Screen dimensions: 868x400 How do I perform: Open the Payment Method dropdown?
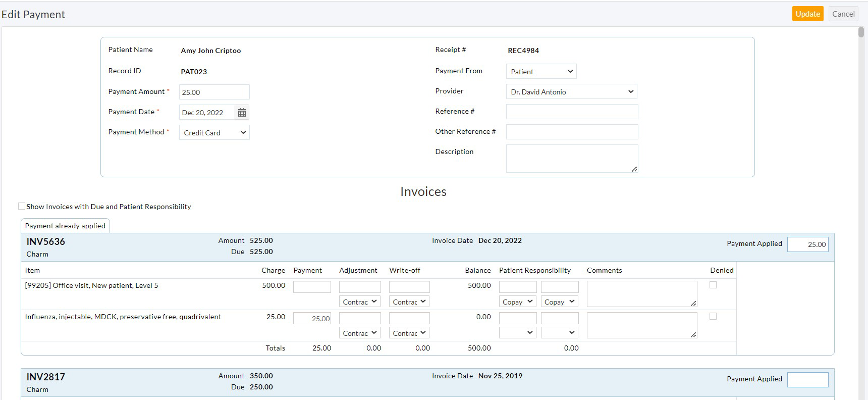click(214, 133)
